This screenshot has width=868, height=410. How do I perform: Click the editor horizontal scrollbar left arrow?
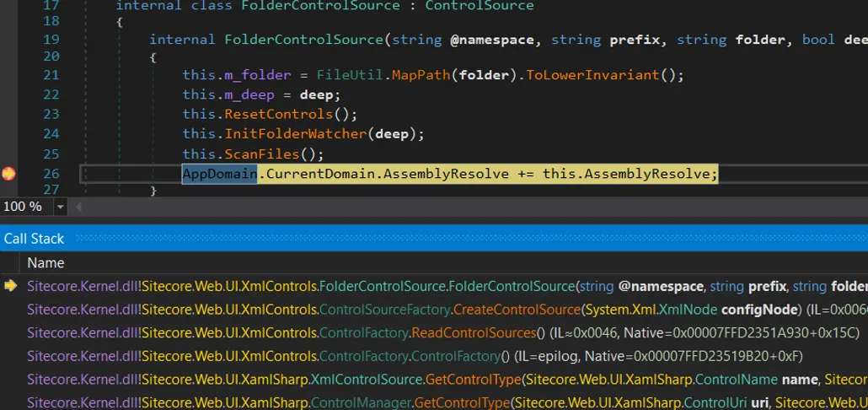pos(80,207)
